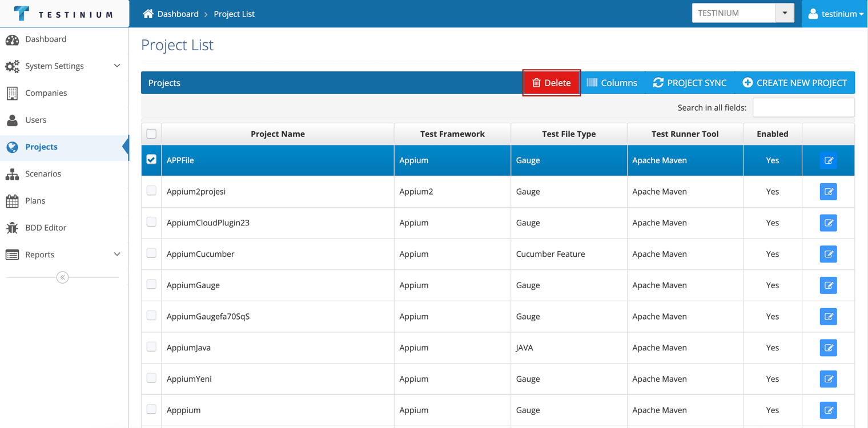
Task: Select the AppiumGaugefa70SqS checkbox
Action: pyautogui.click(x=151, y=315)
